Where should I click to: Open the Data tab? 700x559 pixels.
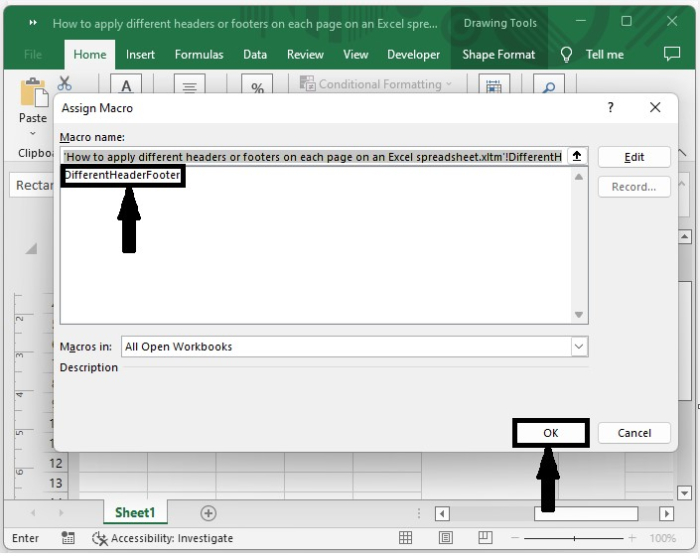[x=255, y=54]
